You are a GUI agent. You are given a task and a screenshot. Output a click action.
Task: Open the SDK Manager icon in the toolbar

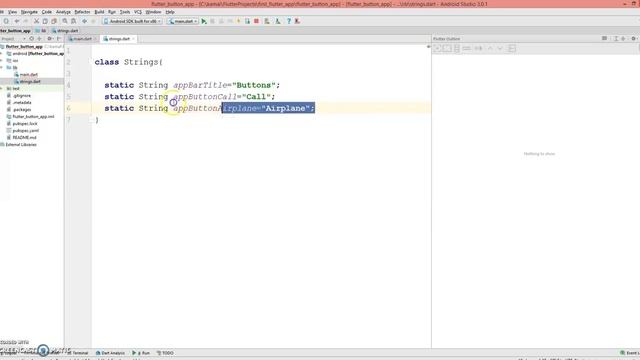[278, 21]
